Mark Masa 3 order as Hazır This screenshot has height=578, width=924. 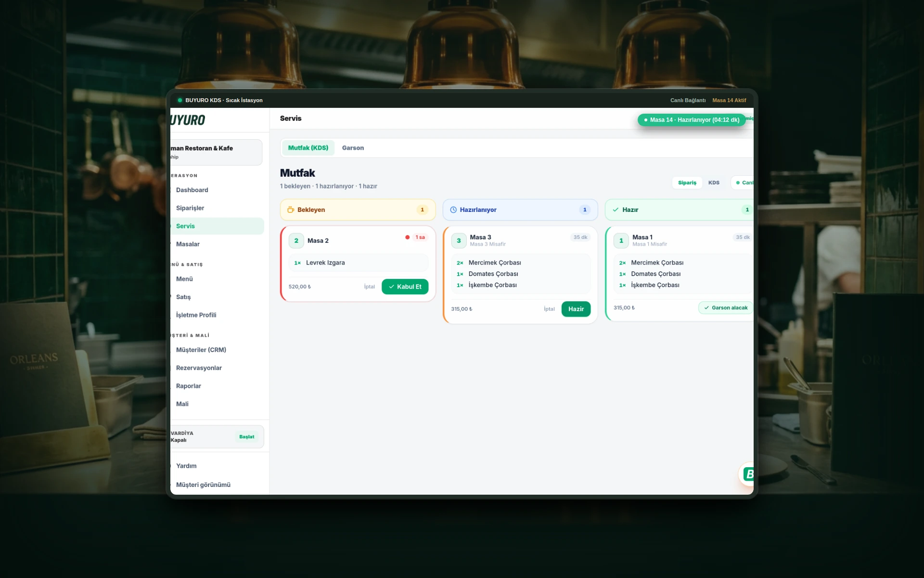point(576,309)
